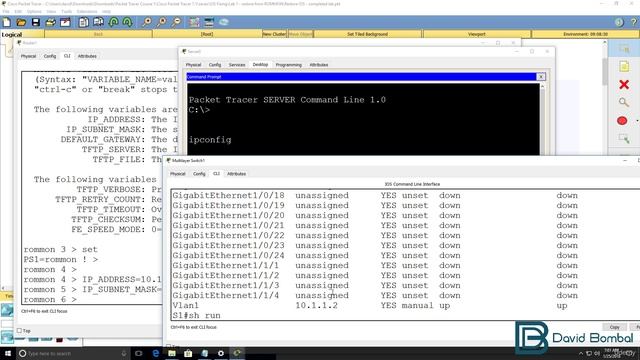
Task: Select Desktop tab in Server window
Action: [x=260, y=64]
